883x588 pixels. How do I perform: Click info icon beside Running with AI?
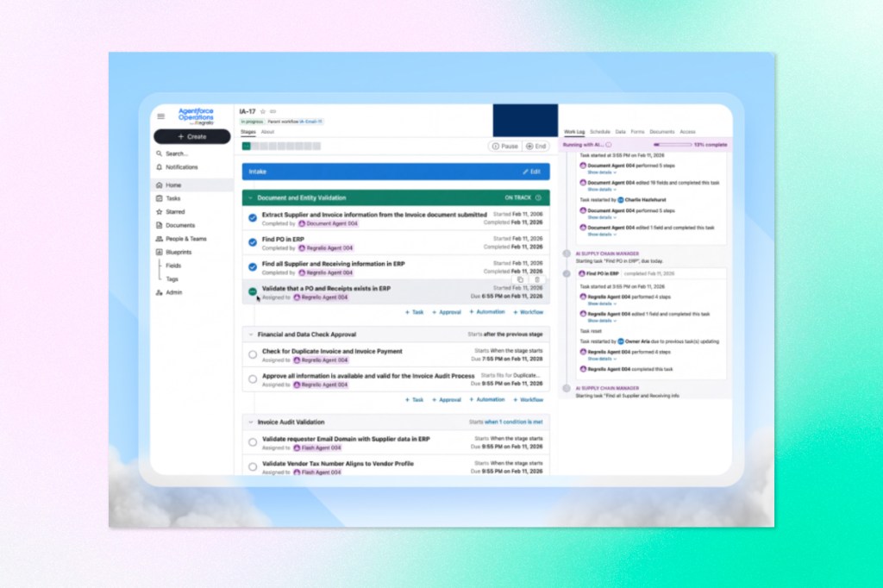point(609,145)
